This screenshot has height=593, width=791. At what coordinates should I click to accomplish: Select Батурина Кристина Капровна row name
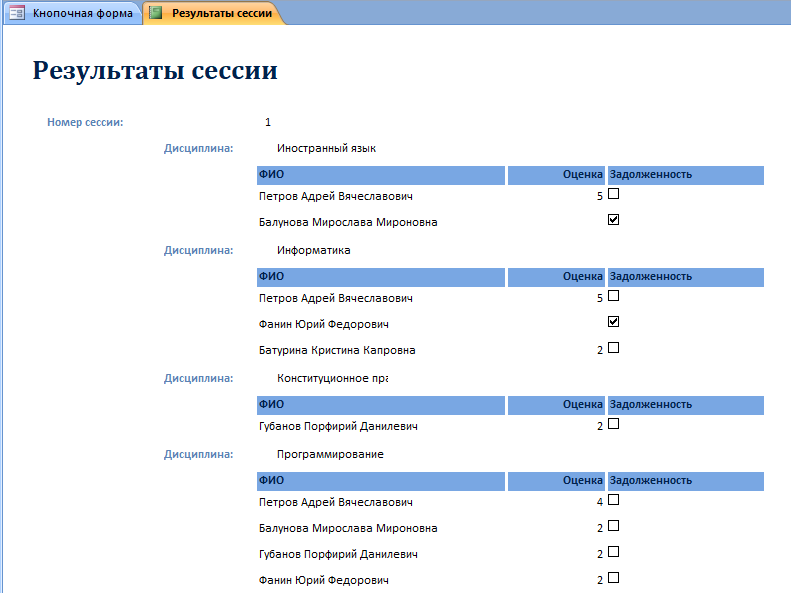(x=337, y=350)
